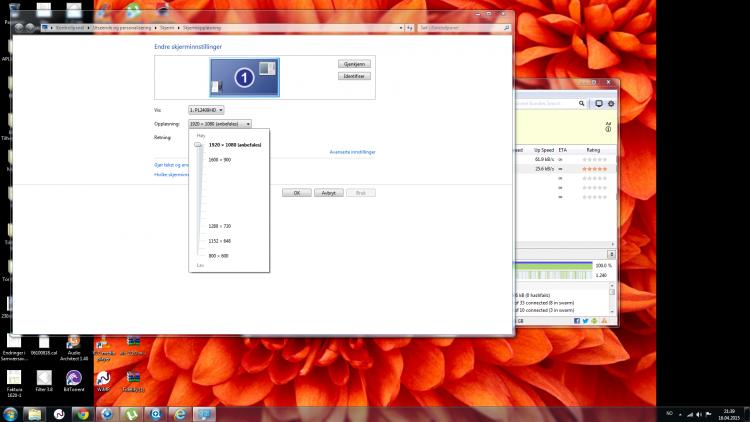
Task: Click the Skjermoppløsning breadcrumb
Action: coord(202,28)
